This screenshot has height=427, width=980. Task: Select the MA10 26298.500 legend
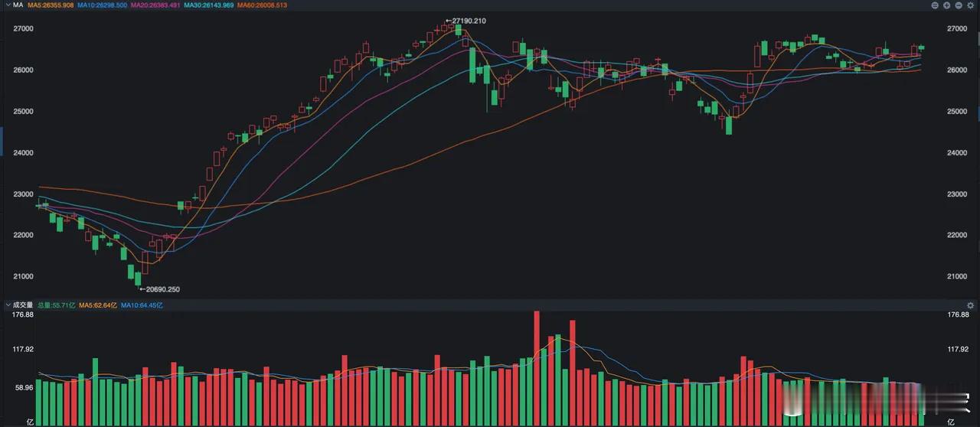coord(102,5)
